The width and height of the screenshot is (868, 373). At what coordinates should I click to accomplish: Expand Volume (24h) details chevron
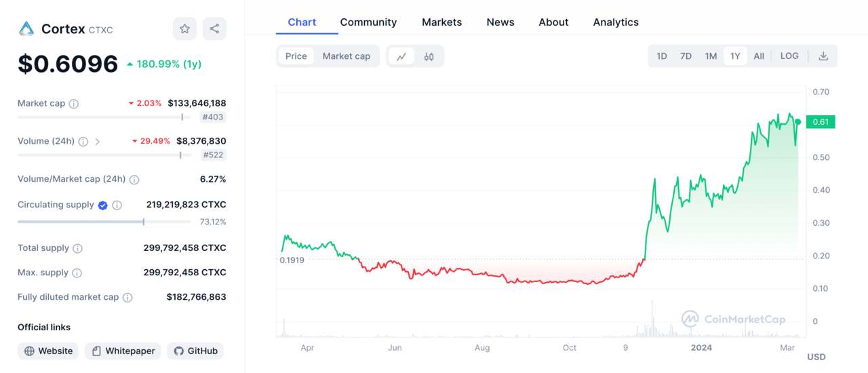(98, 142)
